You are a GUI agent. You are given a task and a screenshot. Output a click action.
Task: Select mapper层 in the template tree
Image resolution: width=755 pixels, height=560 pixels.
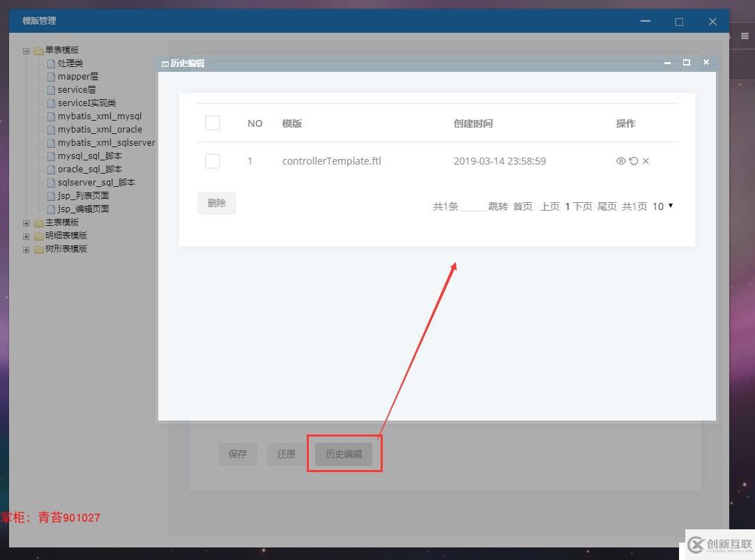point(77,77)
